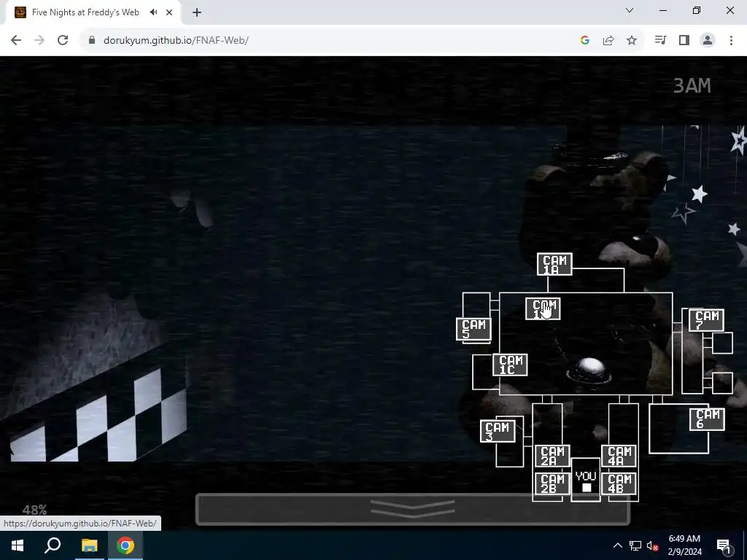Share this page icon

click(608, 41)
